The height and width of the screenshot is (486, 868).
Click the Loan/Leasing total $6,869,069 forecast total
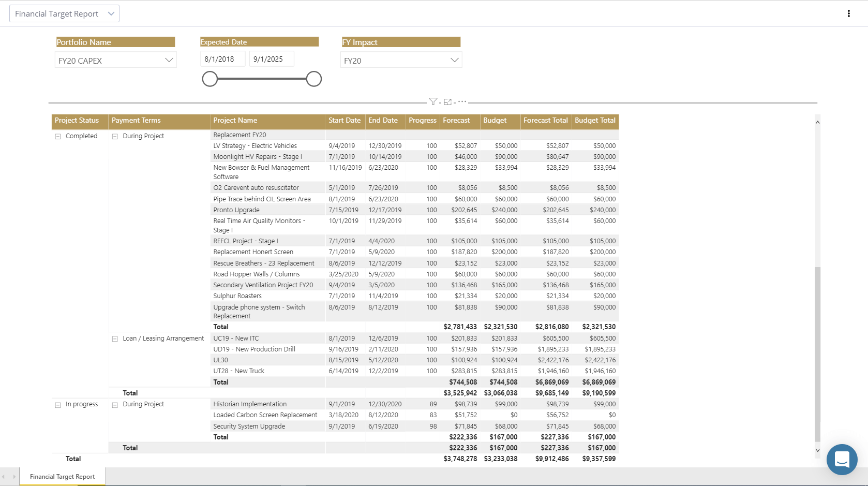(552, 382)
